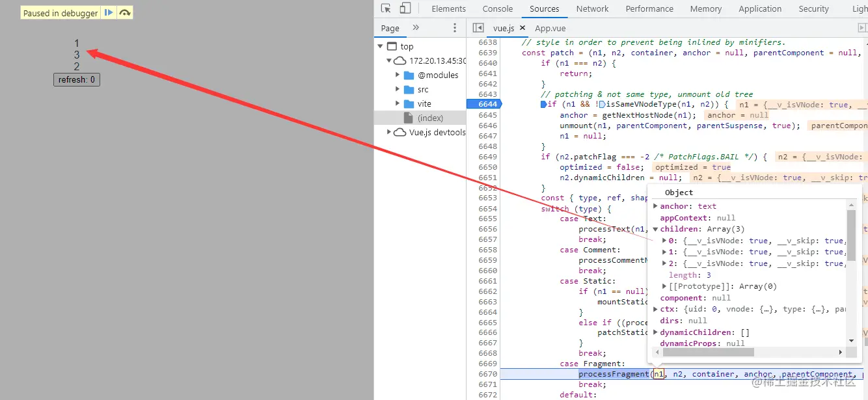The image size is (868, 400).
Task: Open navigator three-dot options menu
Action: click(455, 28)
